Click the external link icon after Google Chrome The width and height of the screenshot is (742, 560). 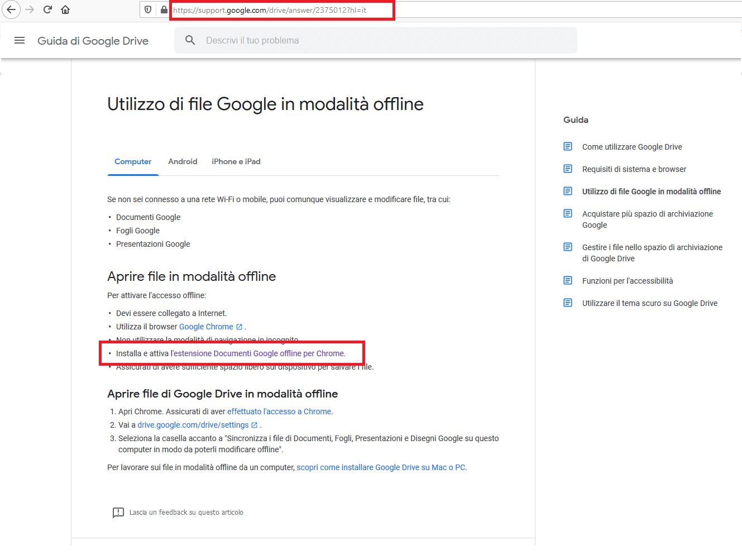(x=240, y=327)
